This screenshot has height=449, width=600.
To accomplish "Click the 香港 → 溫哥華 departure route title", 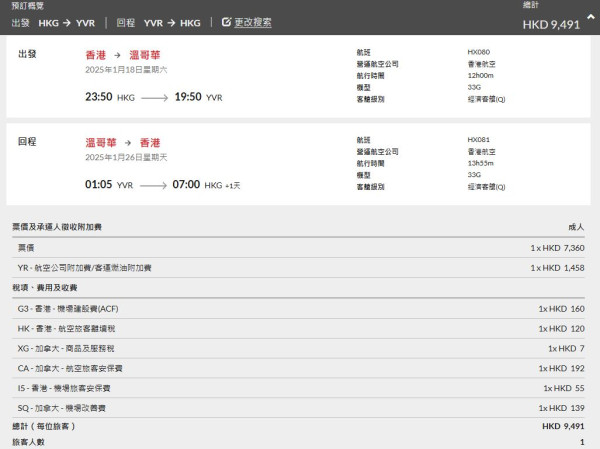I will (123, 55).
